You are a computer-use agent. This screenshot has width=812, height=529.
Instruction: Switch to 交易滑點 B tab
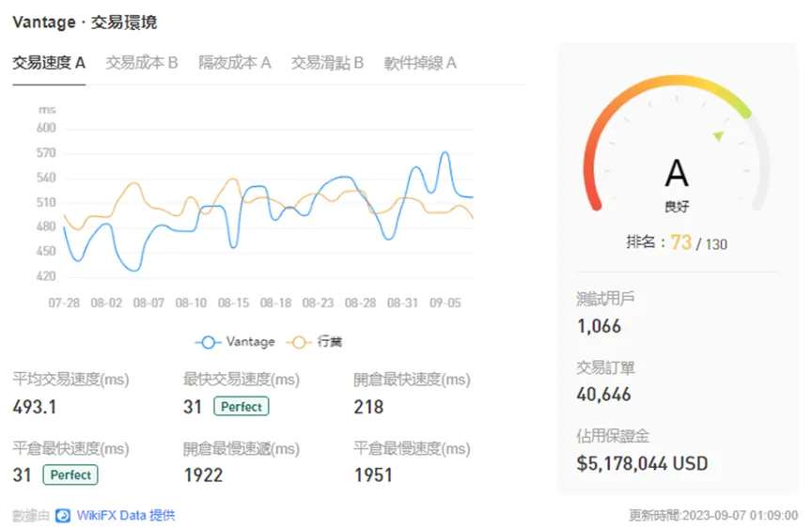pos(327,63)
